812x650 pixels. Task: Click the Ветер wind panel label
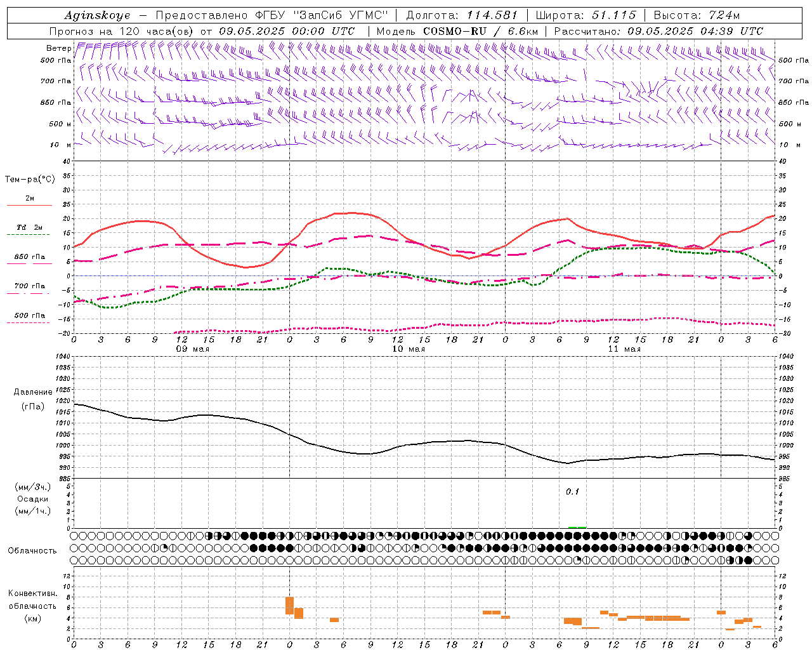pos(58,48)
